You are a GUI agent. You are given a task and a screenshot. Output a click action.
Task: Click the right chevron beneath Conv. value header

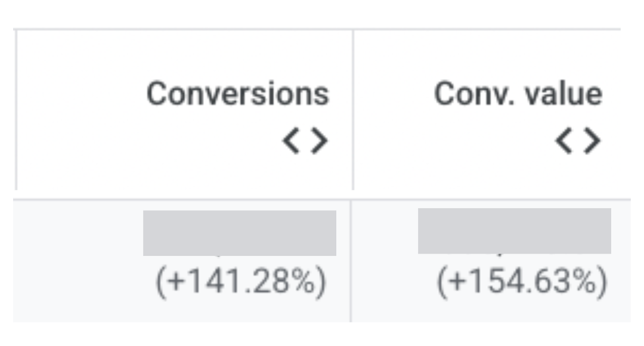[x=592, y=141]
